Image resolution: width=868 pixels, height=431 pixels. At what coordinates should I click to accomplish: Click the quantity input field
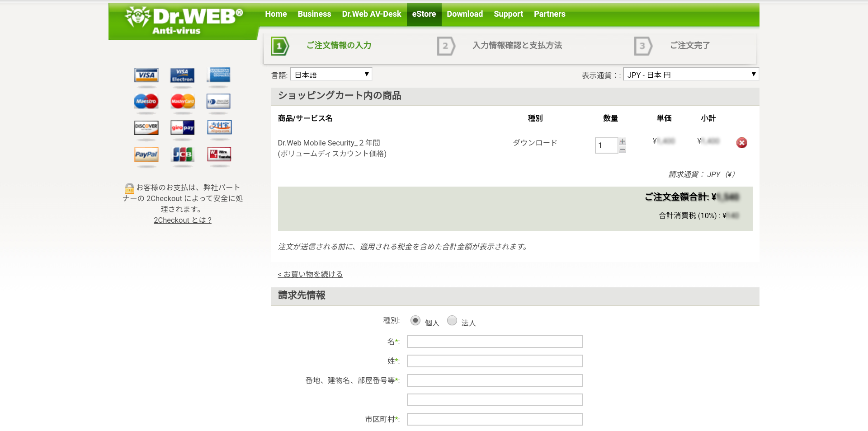[606, 145]
